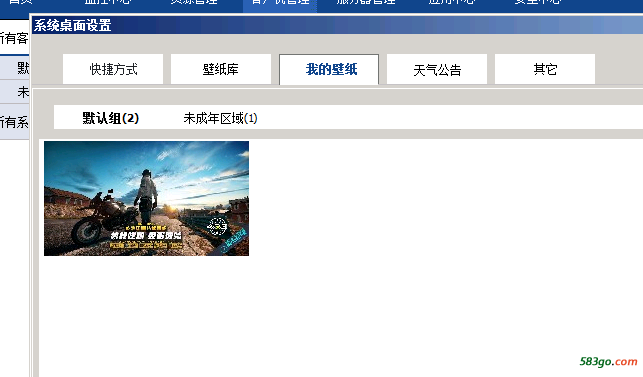The width and height of the screenshot is (643, 377).
Task: Open the 未成年区域(1) wallpaper group
Action: point(220,118)
